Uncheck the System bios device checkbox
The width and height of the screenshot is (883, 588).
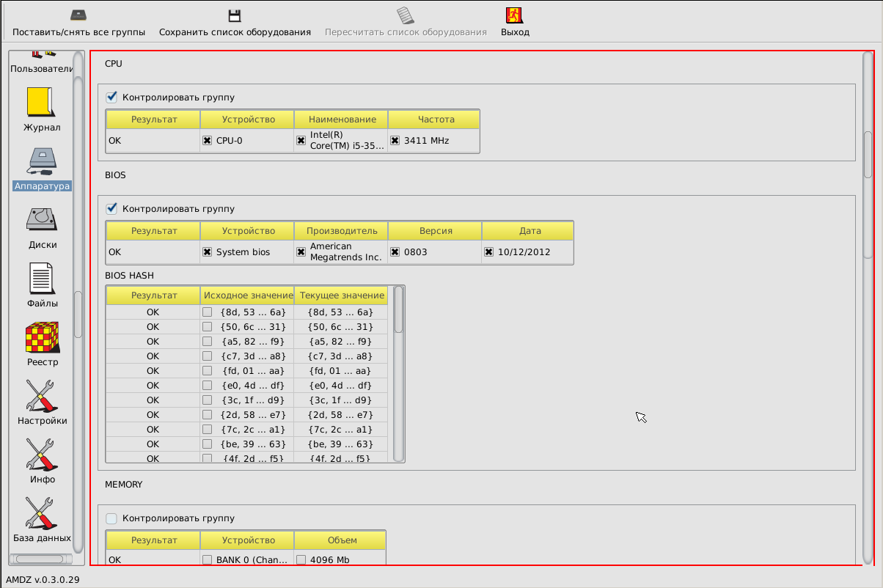point(207,251)
